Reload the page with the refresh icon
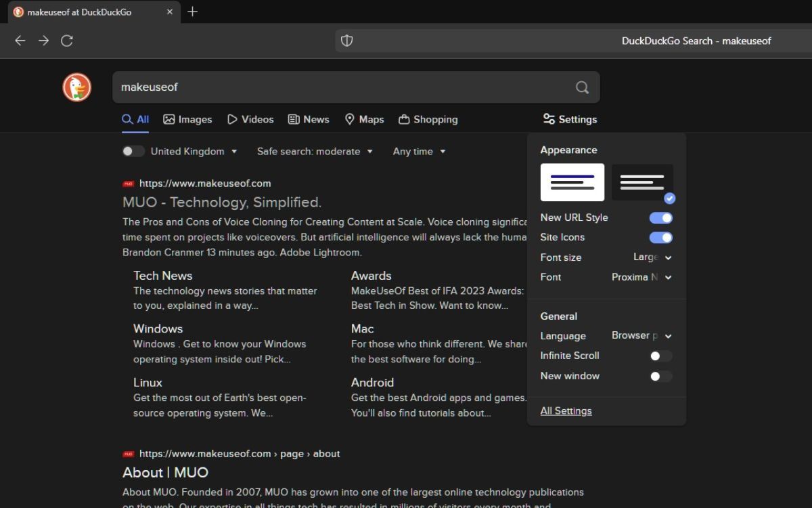The height and width of the screenshot is (508, 812). click(x=67, y=41)
